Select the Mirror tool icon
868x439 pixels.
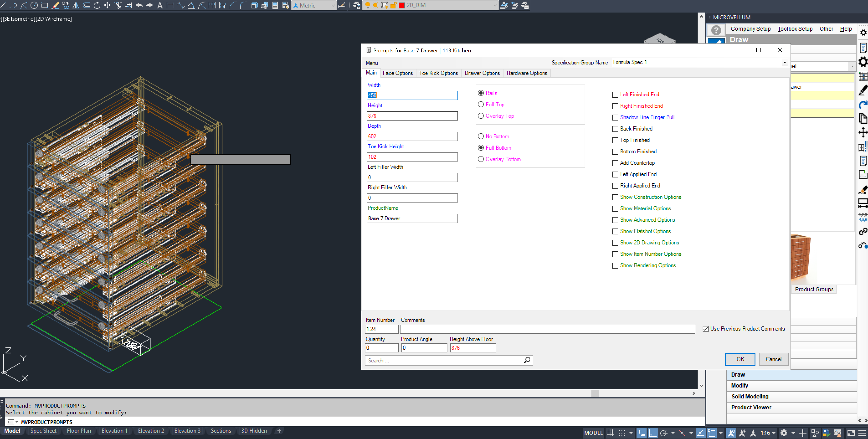[x=76, y=5]
